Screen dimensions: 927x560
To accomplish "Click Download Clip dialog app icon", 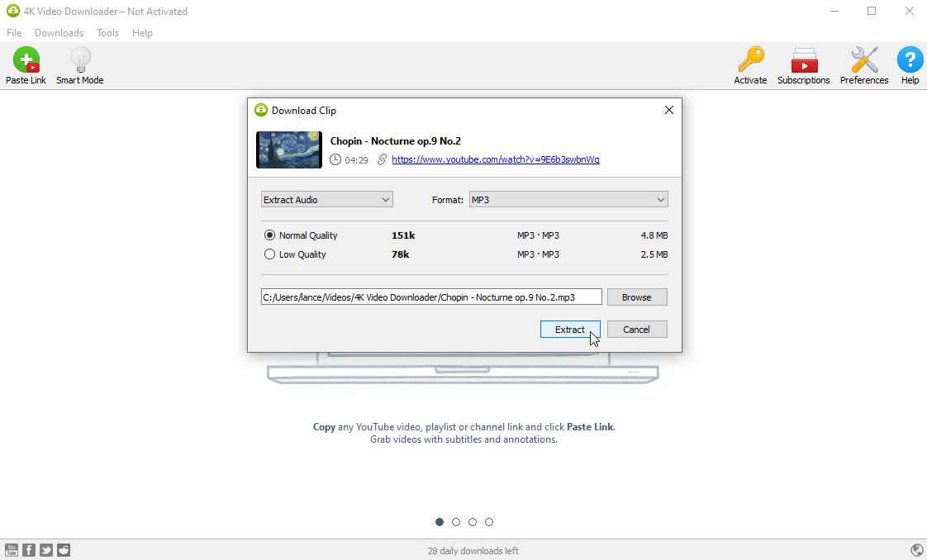I will 261,110.
